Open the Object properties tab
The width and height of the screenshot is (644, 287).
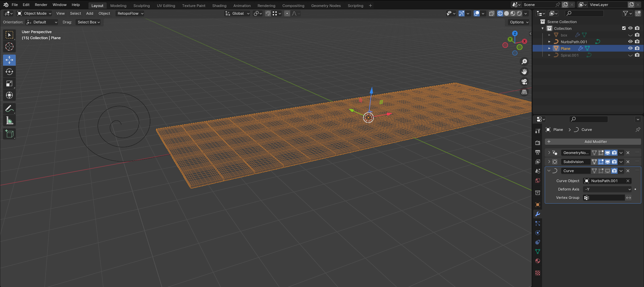(538, 205)
